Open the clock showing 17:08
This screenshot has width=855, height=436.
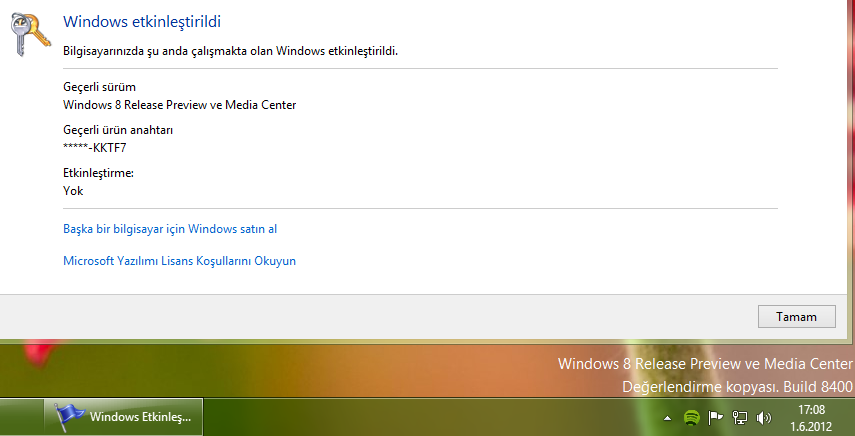click(811, 410)
